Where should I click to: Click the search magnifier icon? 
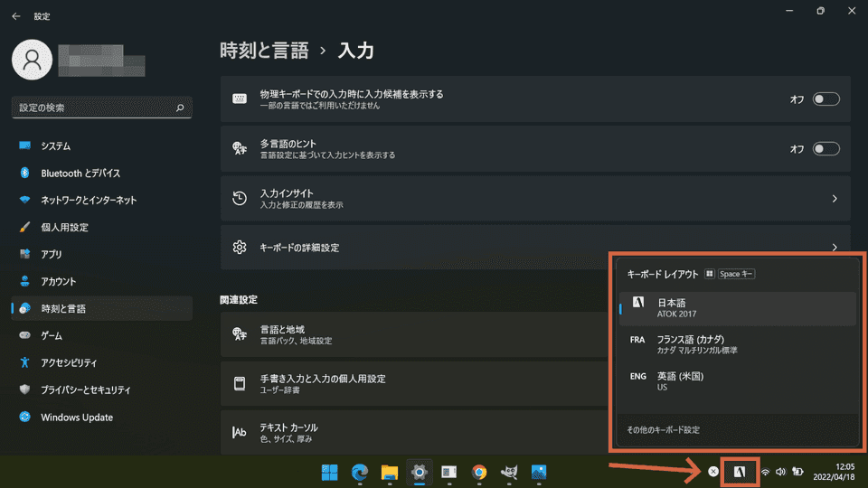tap(180, 108)
